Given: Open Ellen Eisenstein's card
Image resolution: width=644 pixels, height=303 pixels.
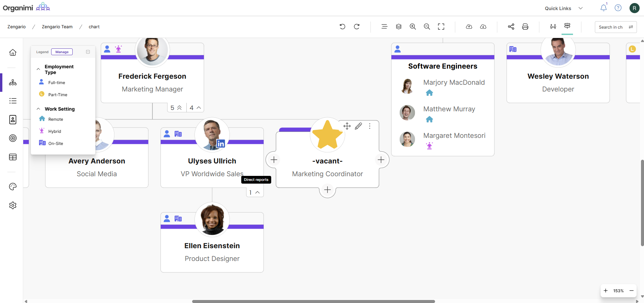Looking at the screenshot, I should coord(212,242).
